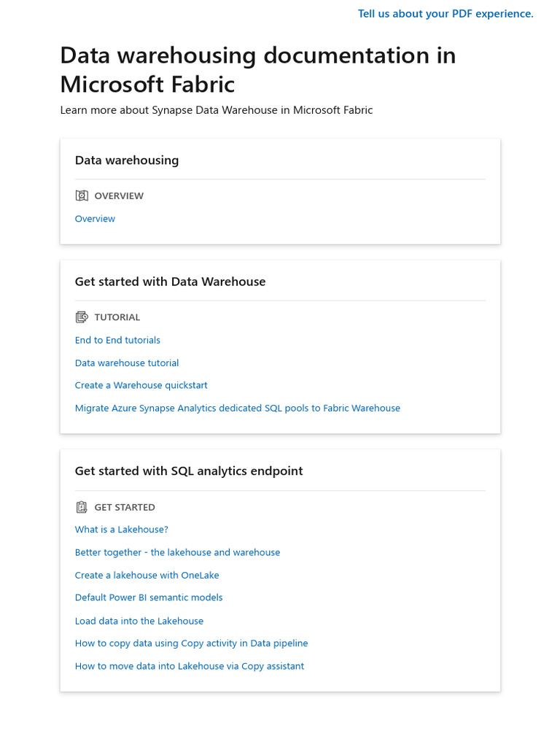The image size is (560, 747).
Task: Open Create a lakehouse with OneLake
Action: (147, 575)
